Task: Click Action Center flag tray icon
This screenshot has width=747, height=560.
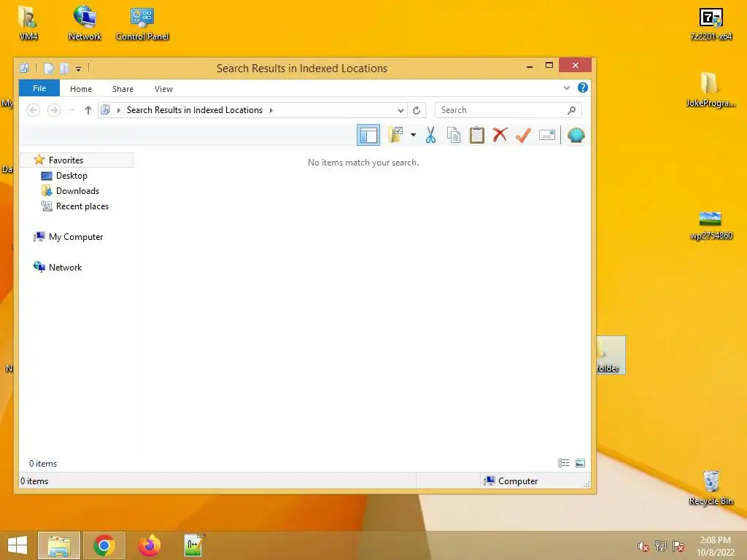Action: pyautogui.click(x=678, y=546)
